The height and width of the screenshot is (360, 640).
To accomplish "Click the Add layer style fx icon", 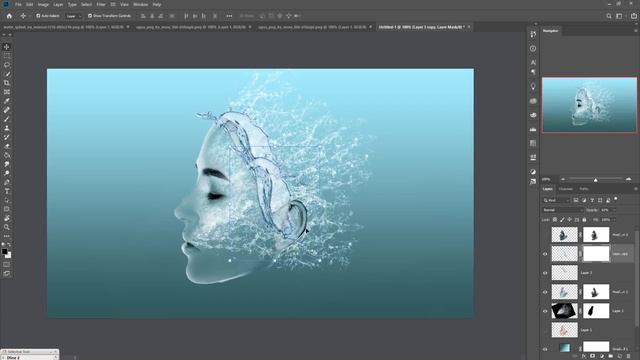I will click(584, 356).
